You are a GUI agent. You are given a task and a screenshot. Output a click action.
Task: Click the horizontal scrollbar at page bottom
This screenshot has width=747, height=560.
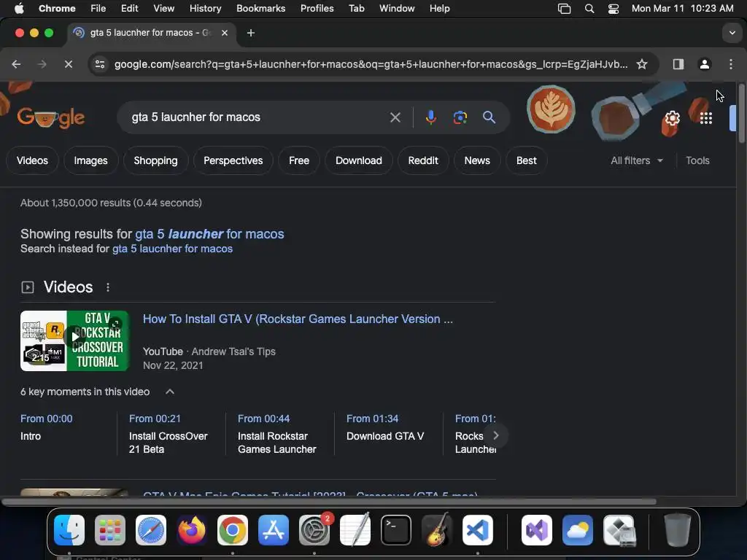[x=329, y=502]
